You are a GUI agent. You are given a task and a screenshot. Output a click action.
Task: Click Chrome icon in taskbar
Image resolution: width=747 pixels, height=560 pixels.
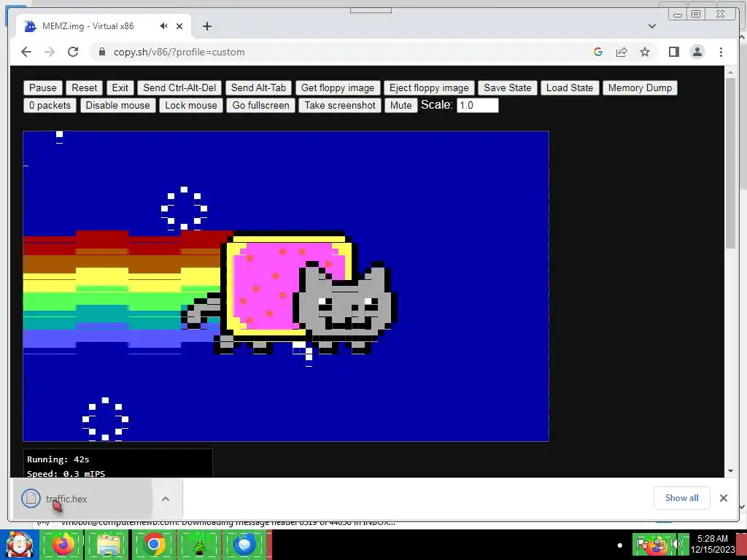(153, 545)
